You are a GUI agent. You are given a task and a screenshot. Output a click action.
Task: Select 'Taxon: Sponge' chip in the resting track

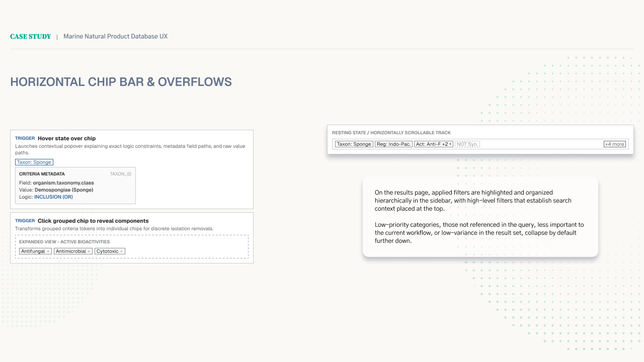(354, 144)
